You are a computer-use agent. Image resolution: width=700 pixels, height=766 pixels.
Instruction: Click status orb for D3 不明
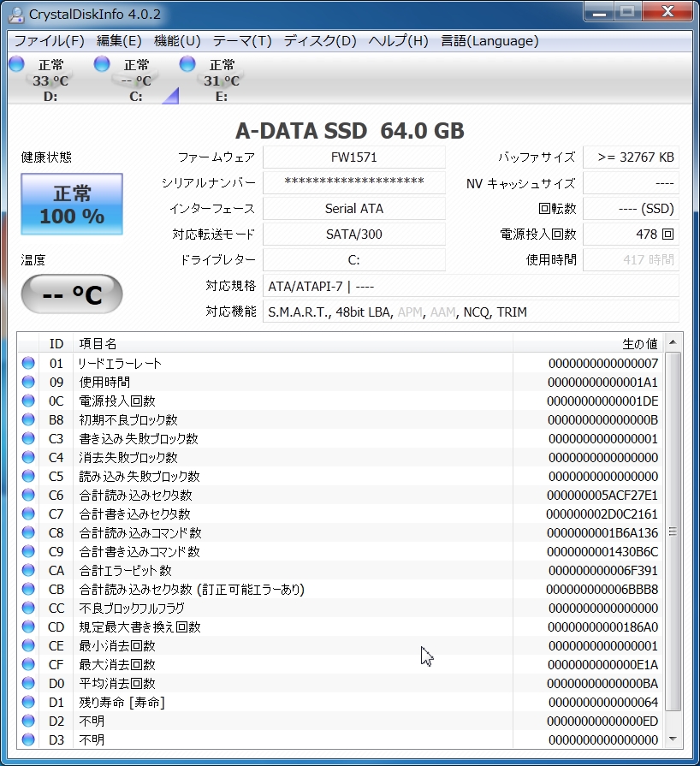(28, 739)
